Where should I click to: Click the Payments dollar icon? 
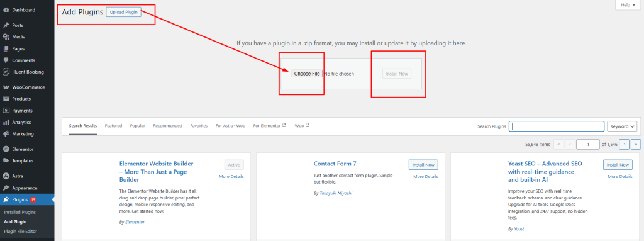pyautogui.click(x=6, y=111)
